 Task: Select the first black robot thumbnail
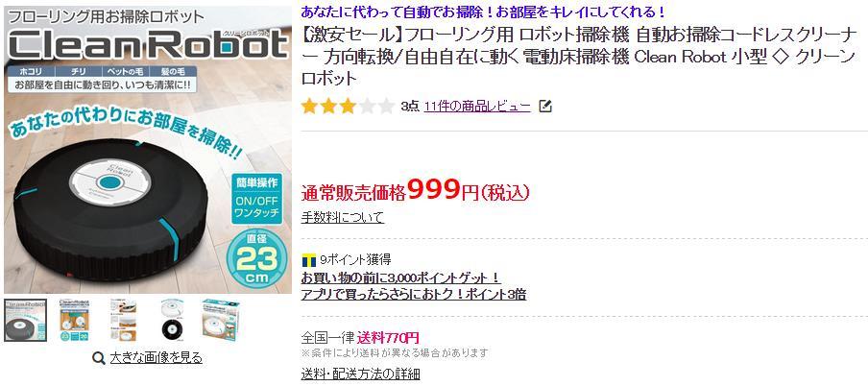point(26,320)
